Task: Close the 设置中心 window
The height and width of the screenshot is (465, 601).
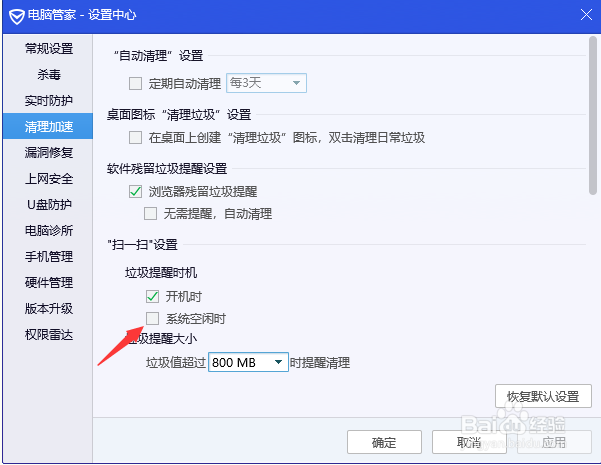Action: tap(586, 15)
